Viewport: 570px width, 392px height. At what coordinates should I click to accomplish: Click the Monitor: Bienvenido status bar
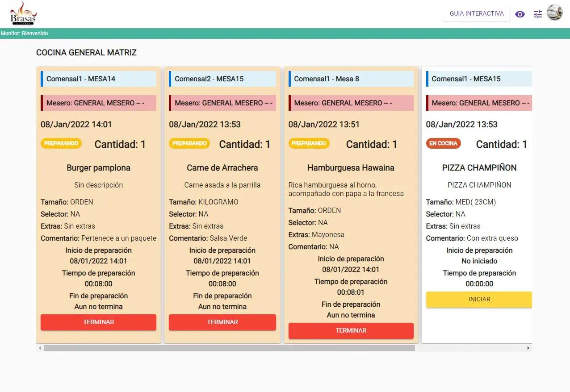point(25,33)
